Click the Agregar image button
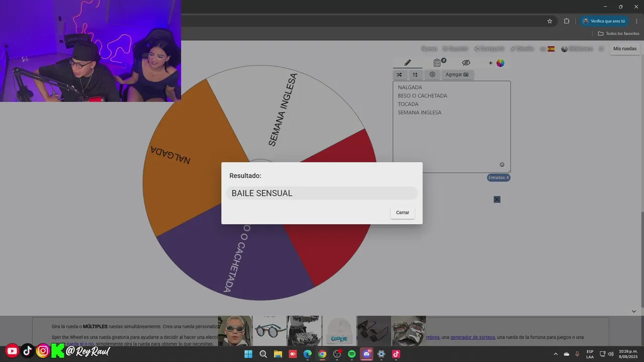644x362 pixels. pos(457,74)
